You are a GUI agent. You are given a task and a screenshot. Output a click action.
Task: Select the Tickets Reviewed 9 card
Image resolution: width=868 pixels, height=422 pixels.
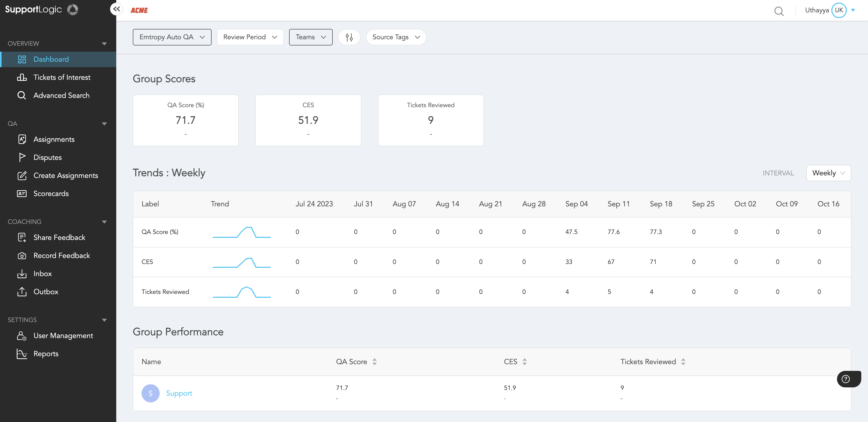pos(431,120)
